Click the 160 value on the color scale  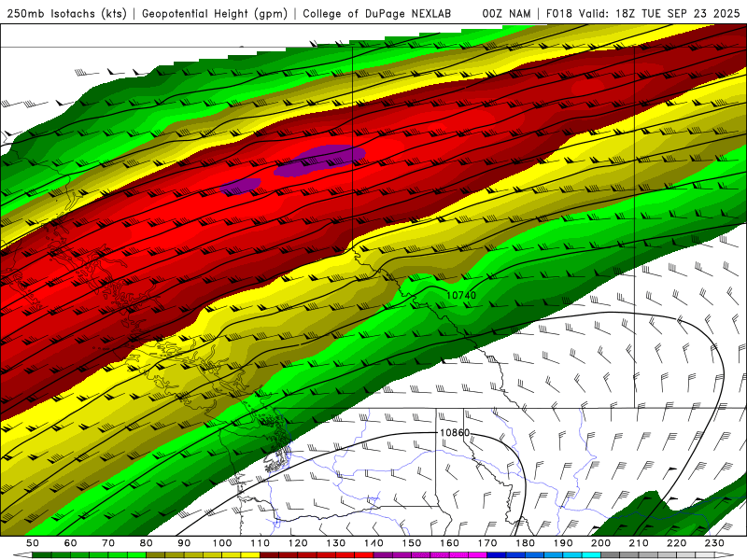(449, 543)
